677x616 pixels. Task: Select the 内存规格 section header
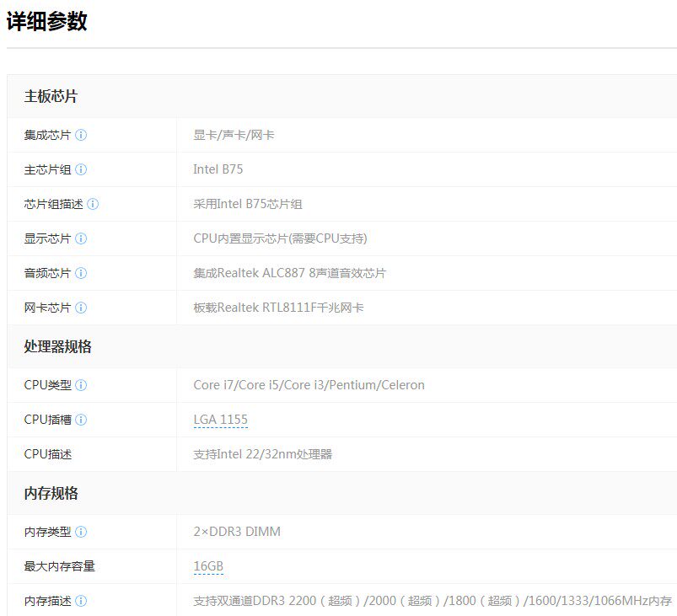click(x=51, y=494)
